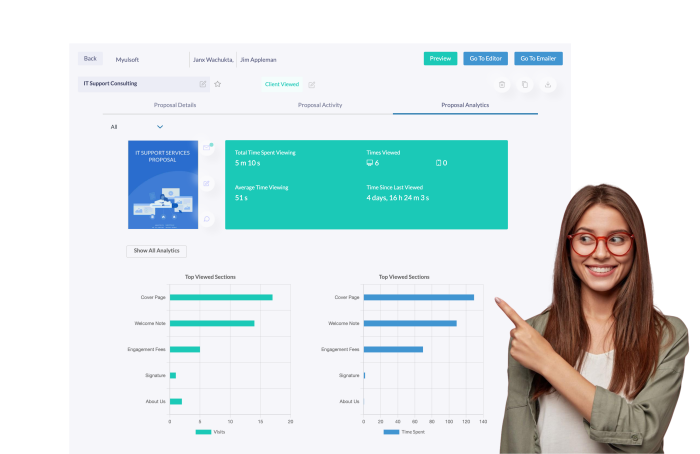Click the star favorite icon beside proposal title

pos(218,84)
